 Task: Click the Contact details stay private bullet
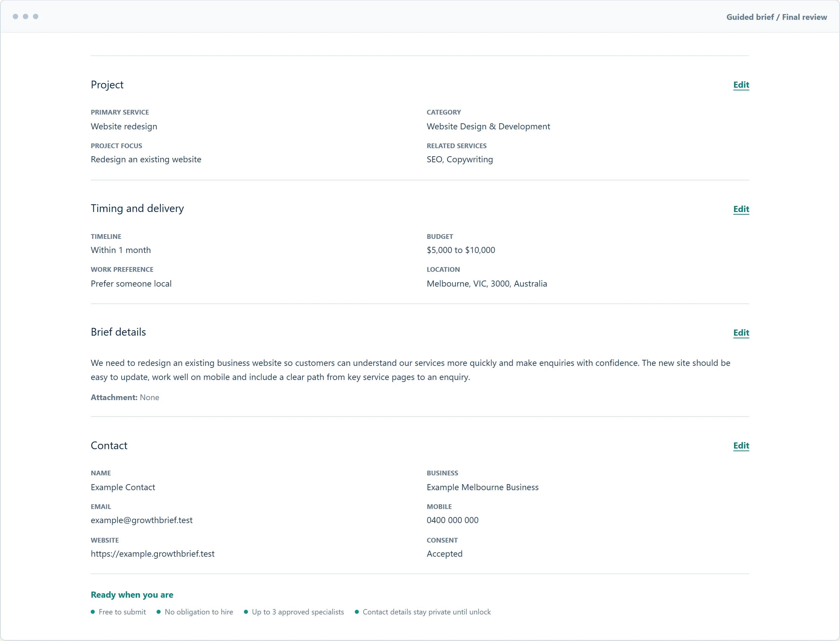(x=423, y=612)
